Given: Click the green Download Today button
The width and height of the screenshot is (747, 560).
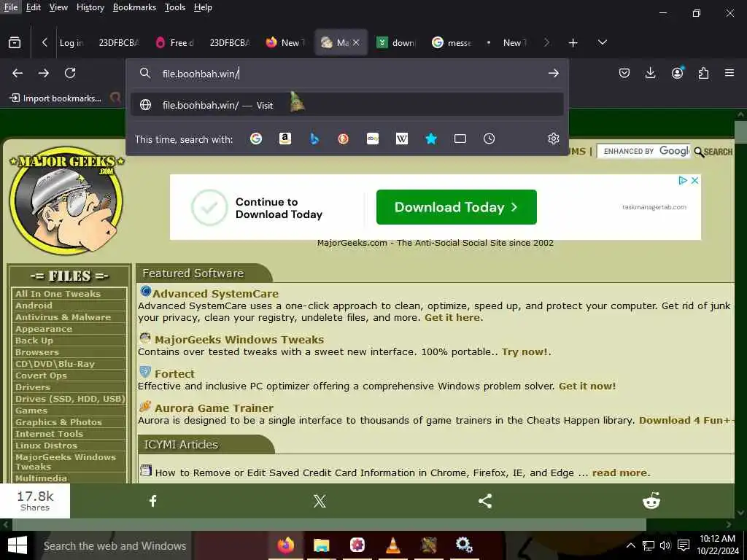Looking at the screenshot, I should 457,207.
